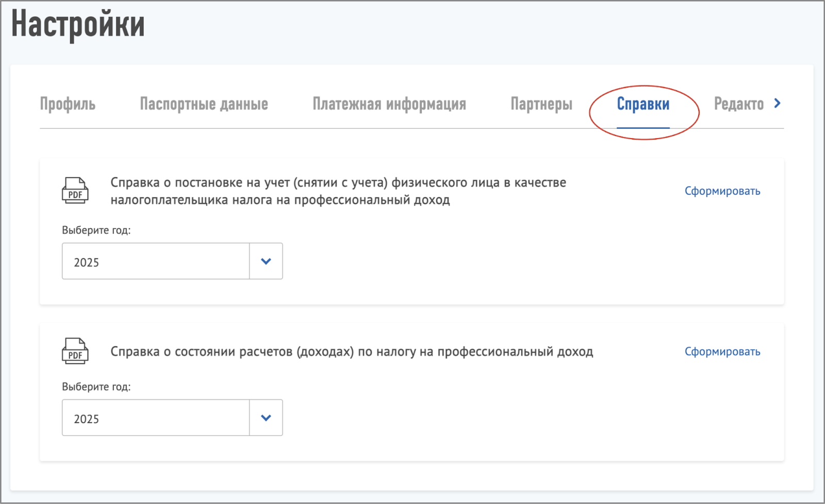Click the Справка о состоянии расчетов title
This screenshot has height=504, width=825.
coord(352,352)
